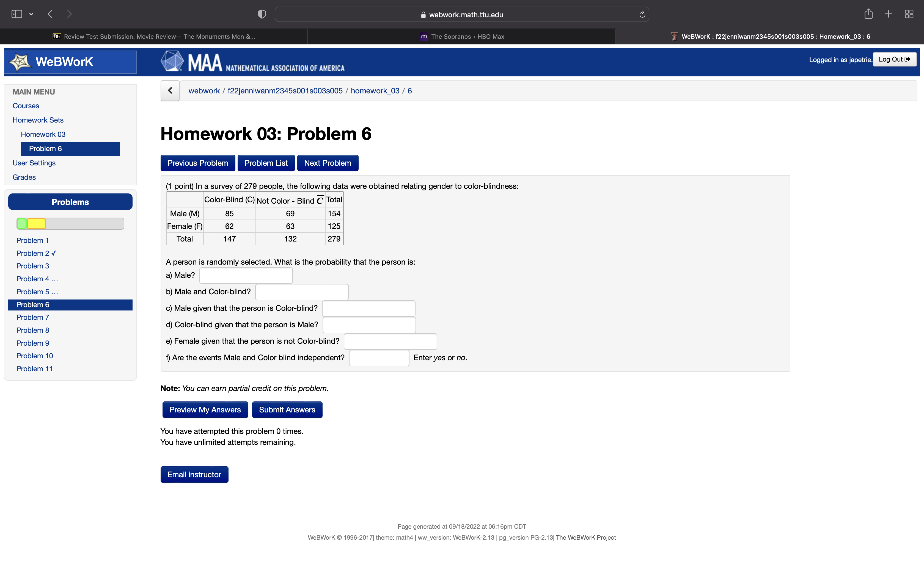Open homework_03 breadcrumb link
Screen dimensions: 924x577
(x=375, y=90)
